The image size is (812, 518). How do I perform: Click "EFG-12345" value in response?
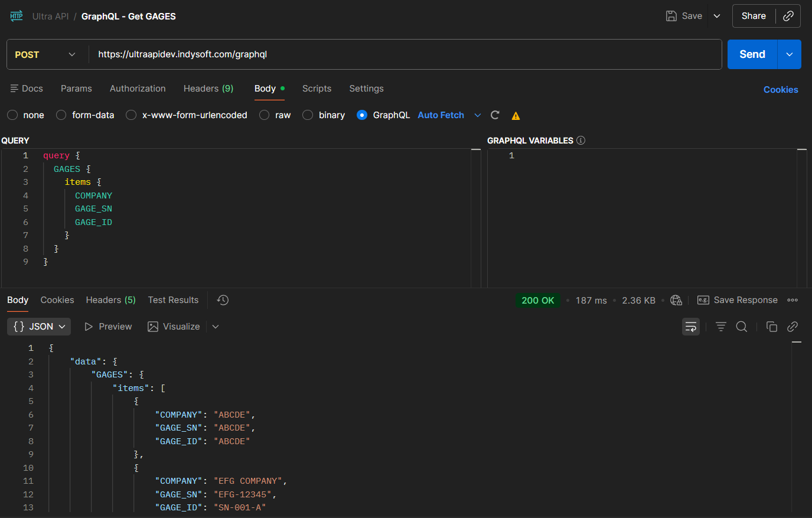(243, 494)
